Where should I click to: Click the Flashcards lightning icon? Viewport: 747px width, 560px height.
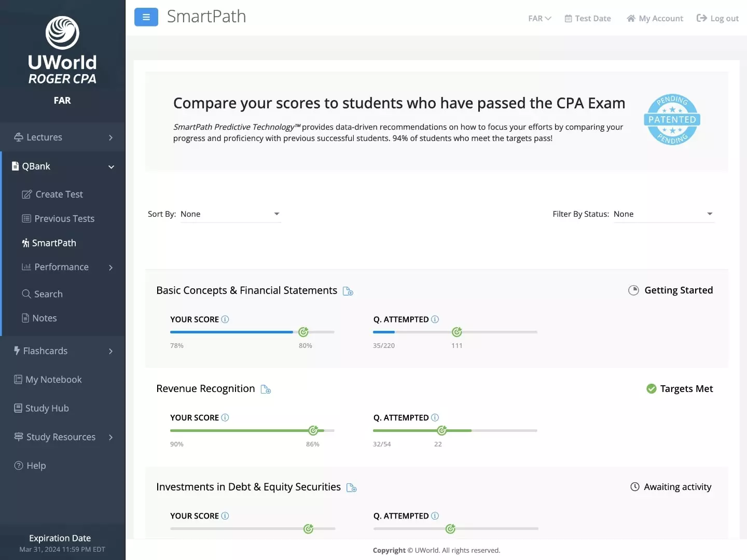coord(17,351)
